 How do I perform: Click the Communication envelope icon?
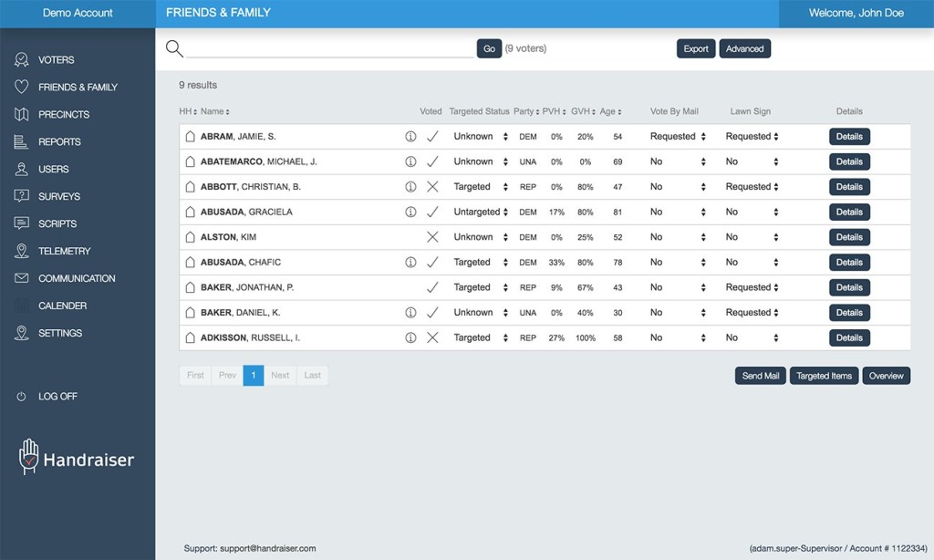[21, 279]
